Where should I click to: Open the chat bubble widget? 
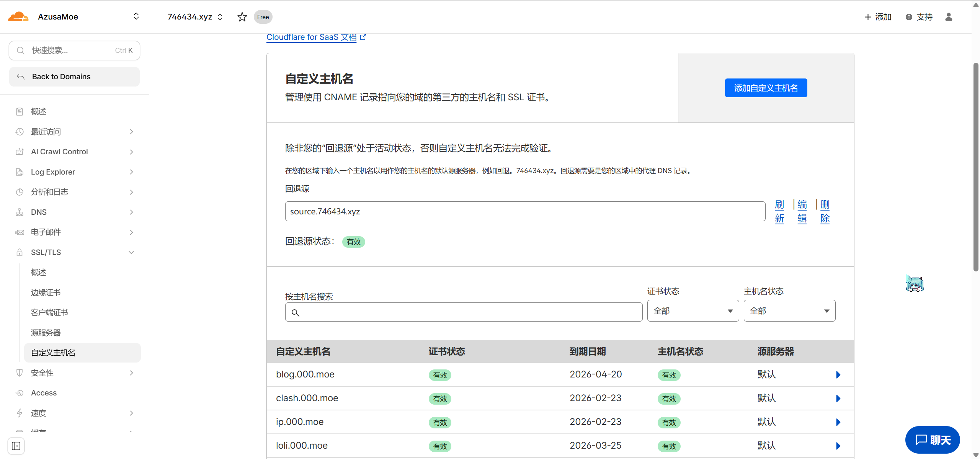point(933,440)
